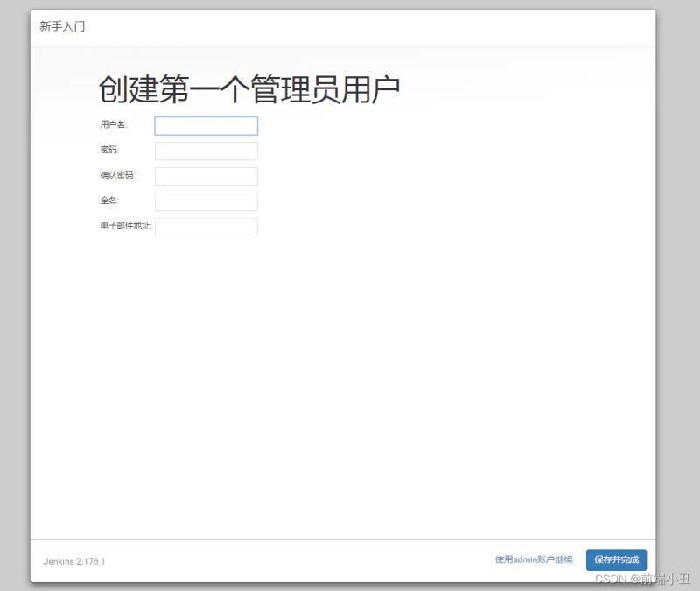This screenshot has height=591, width=700.
Task: Click the white admin form panel
Action: click(x=350, y=368)
